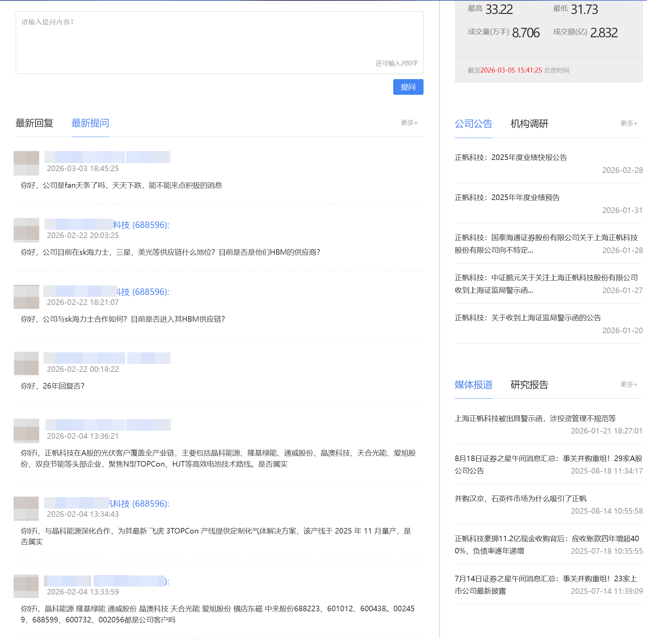Image resolution: width=647 pixels, height=644 pixels.
Task: Click question about sk海力士，三星，美光 supply chain
Action: [x=170, y=252]
